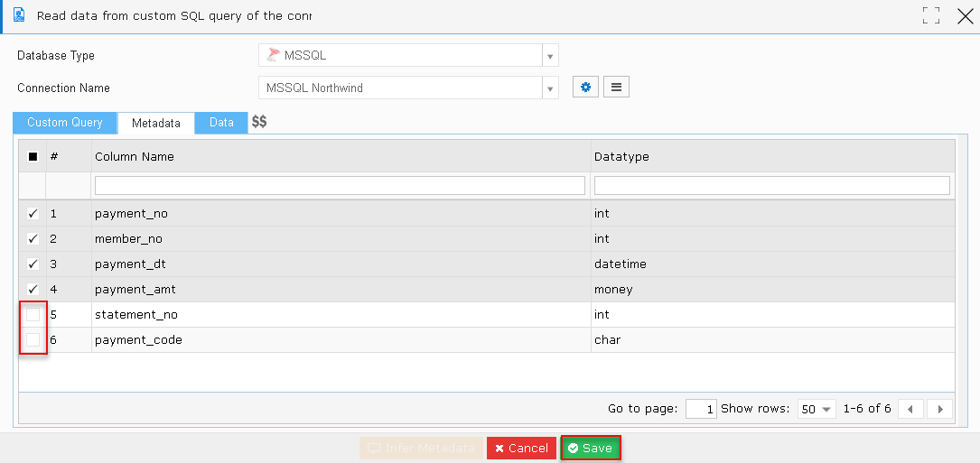The image size is (980, 463).
Task: Go to previous page arrow
Action: pyautogui.click(x=910, y=409)
